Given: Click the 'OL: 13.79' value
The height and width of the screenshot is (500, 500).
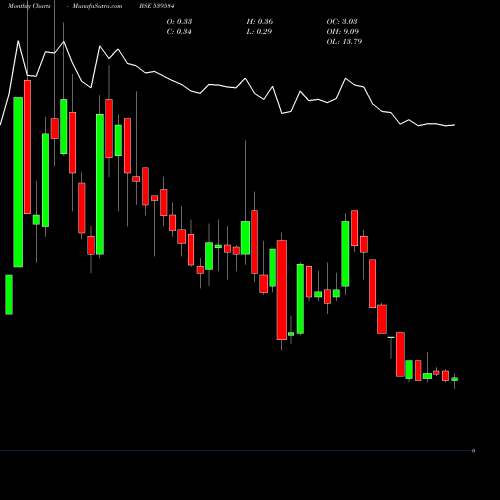Looking at the screenshot, I should pyautogui.click(x=344, y=41).
